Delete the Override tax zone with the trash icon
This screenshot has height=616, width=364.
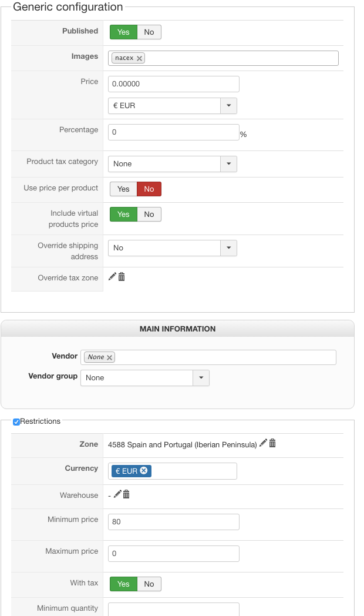click(122, 277)
